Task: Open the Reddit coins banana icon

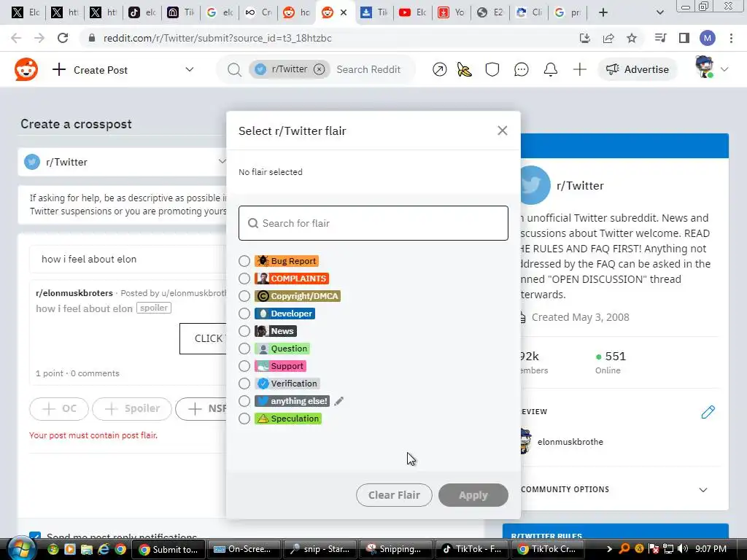Action: pos(465,69)
